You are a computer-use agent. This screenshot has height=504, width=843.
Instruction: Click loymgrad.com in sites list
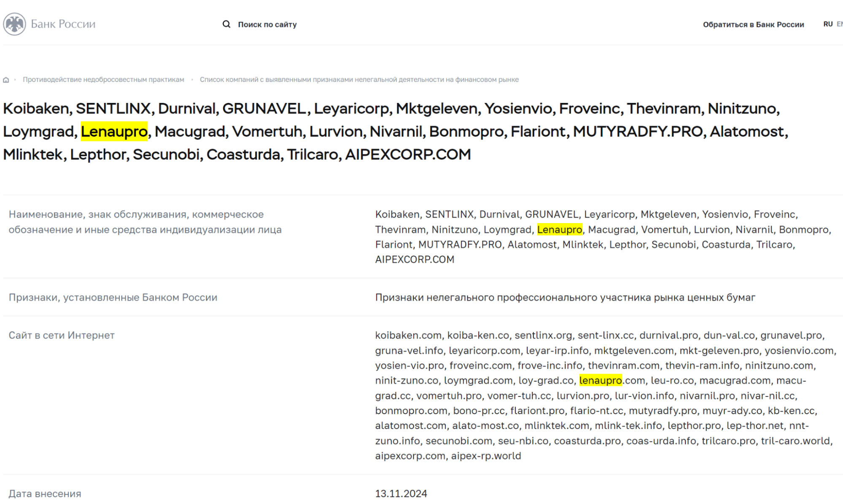[478, 380]
